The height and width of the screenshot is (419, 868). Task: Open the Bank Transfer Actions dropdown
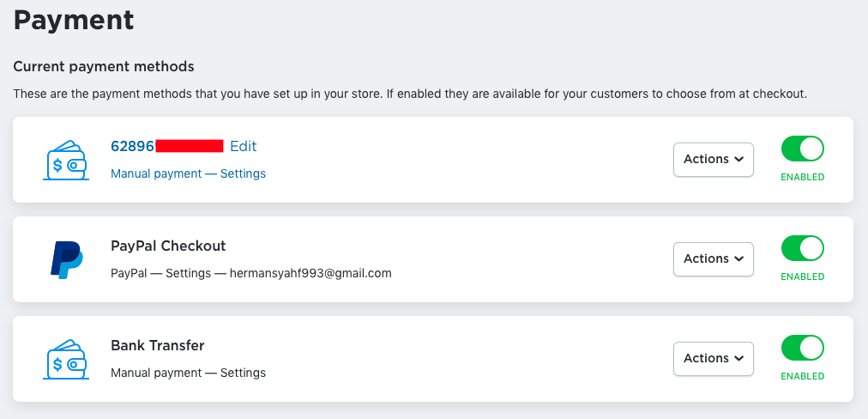(x=713, y=359)
